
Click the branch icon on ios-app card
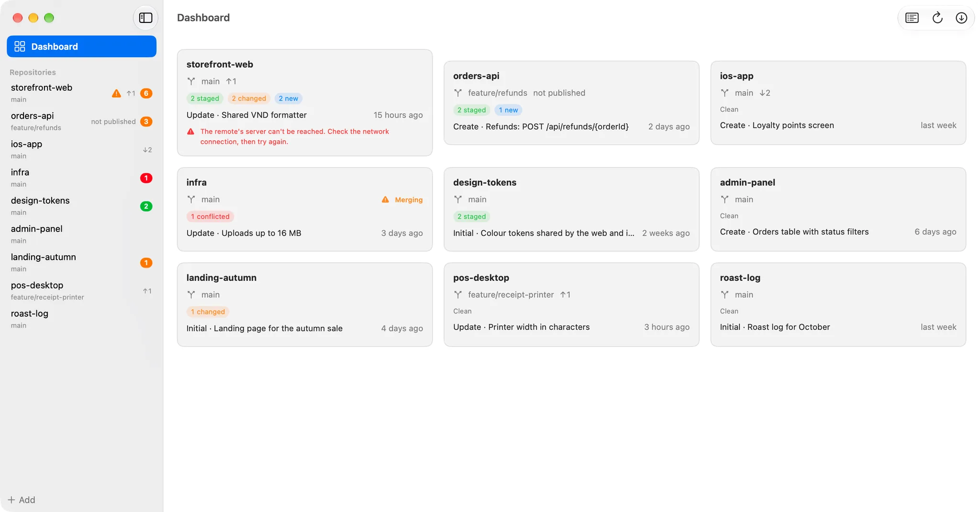coord(725,93)
